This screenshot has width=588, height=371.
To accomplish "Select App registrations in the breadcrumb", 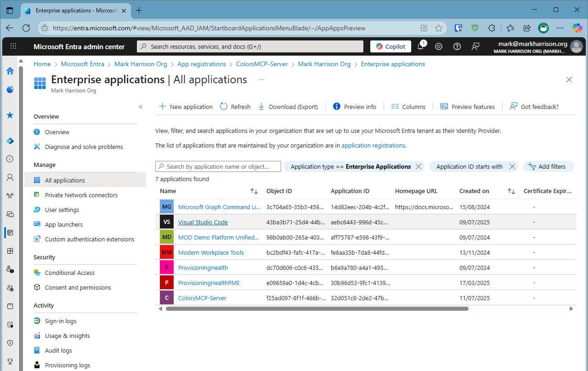I will tap(201, 64).
